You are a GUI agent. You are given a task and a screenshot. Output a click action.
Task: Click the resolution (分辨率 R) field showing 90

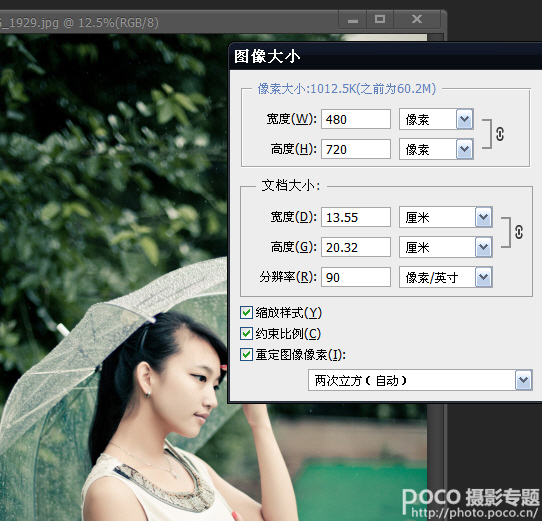point(356,277)
